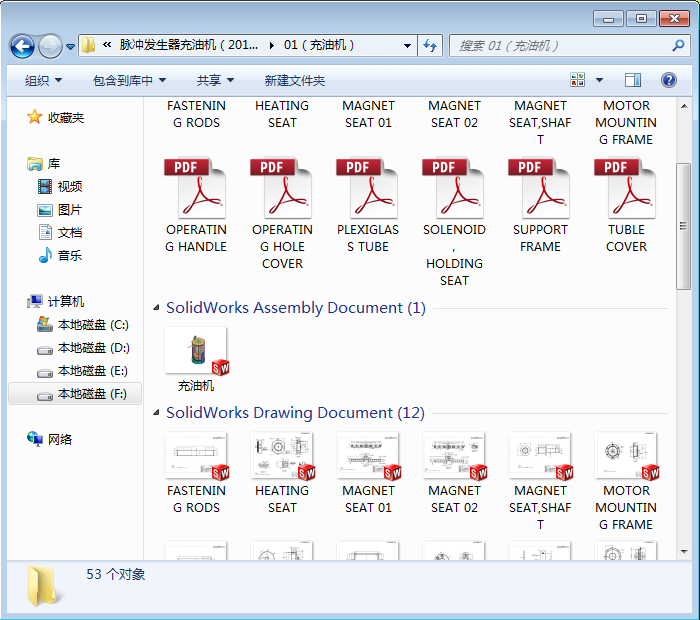Select 本地磁盘 (D:) in navigation pane
Viewport: 700px width, 620px height.
coord(93,348)
